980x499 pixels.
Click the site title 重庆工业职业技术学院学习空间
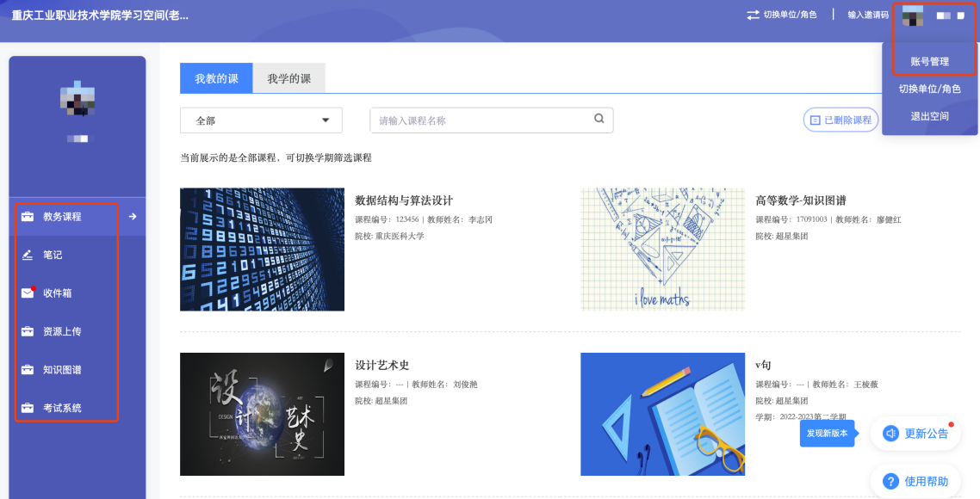[x=100, y=15]
